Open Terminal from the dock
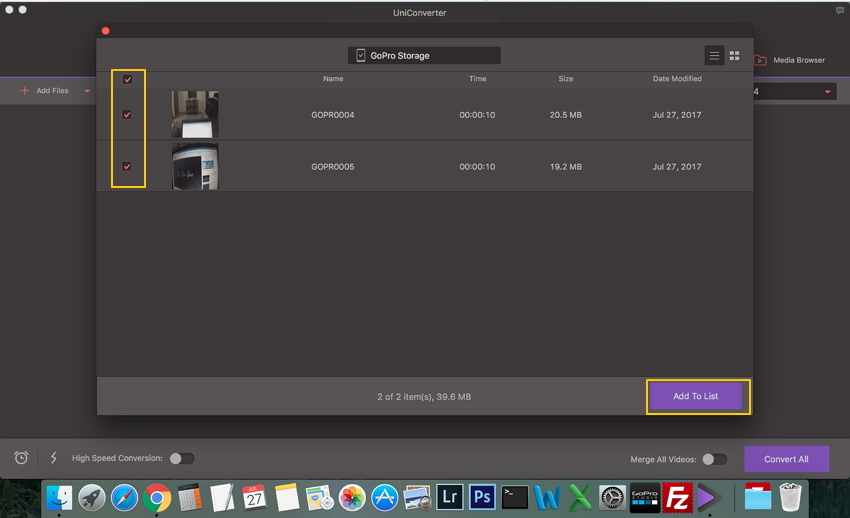This screenshot has width=850, height=518. (x=514, y=497)
